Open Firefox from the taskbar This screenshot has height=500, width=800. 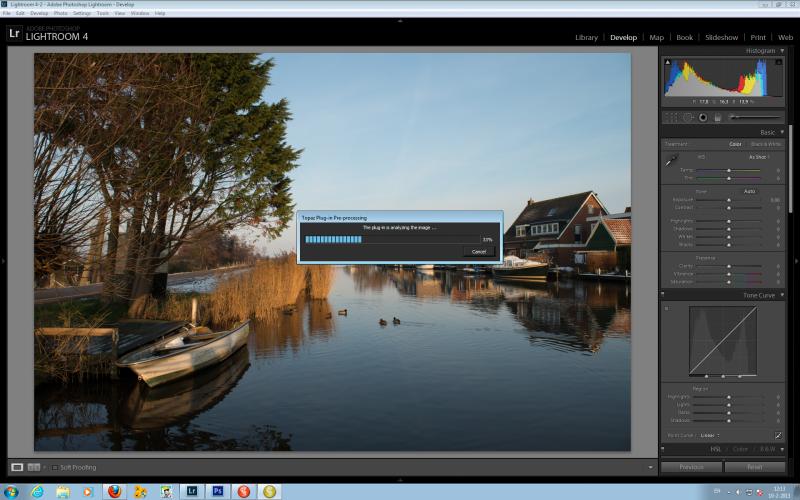click(x=115, y=492)
